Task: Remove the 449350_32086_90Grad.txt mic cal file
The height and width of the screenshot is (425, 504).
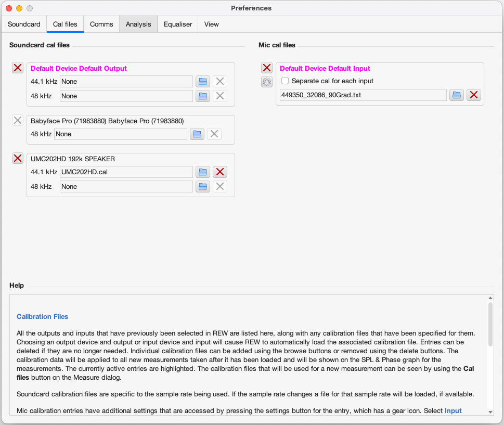Action: click(x=474, y=95)
